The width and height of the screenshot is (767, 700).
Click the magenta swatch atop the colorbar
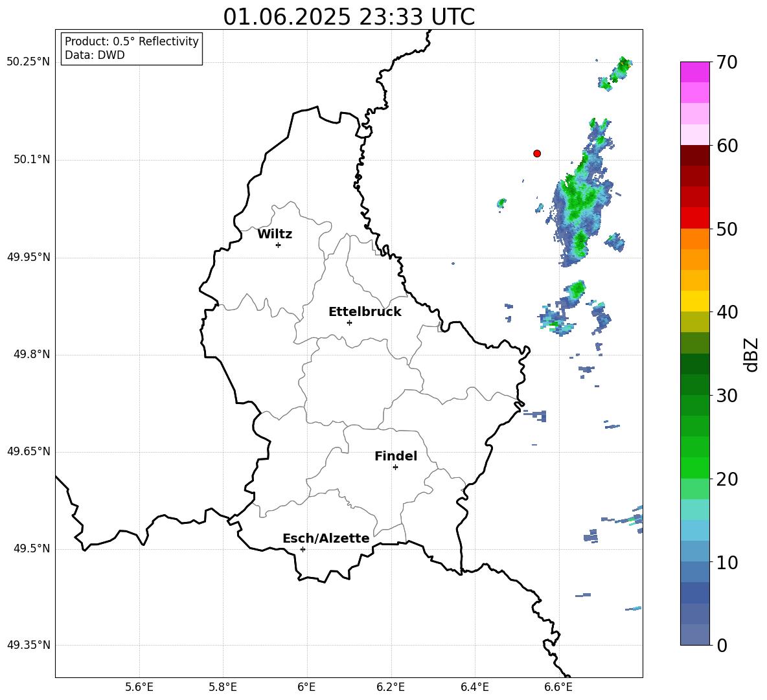point(694,72)
